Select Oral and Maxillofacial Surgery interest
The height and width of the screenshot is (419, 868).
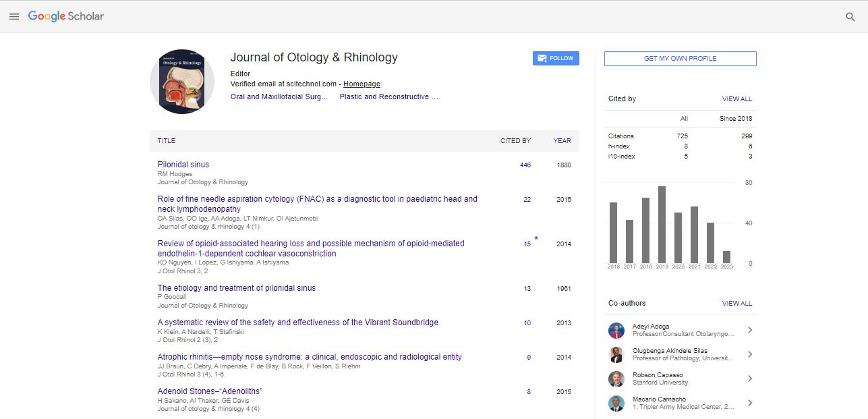pyautogui.click(x=279, y=97)
